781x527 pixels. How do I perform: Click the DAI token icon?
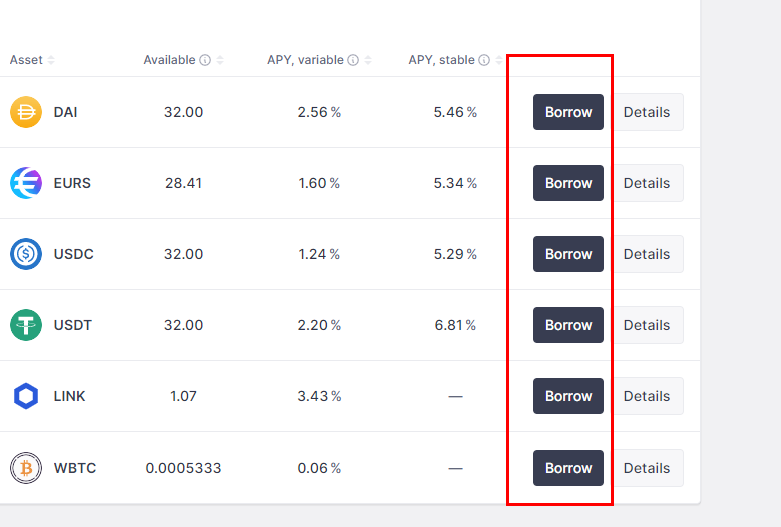[26, 112]
